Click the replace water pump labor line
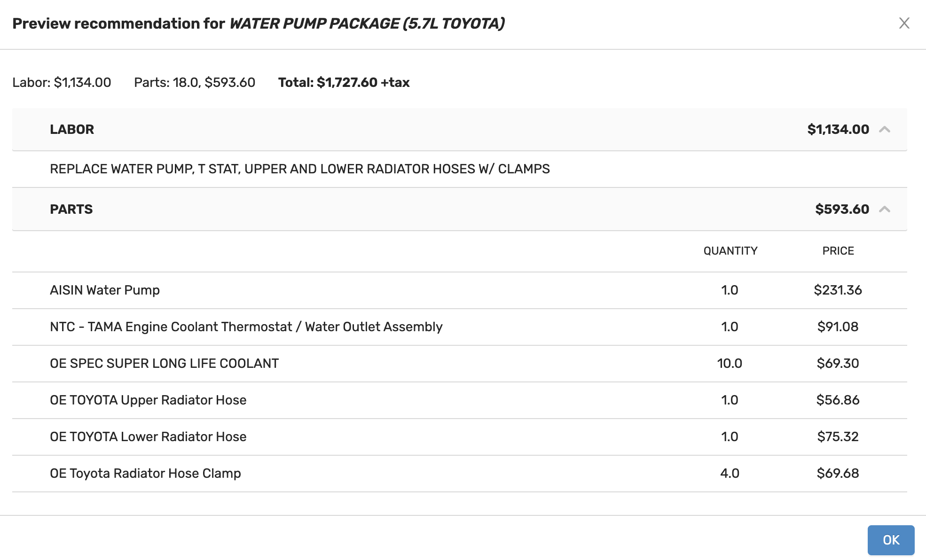 [299, 169]
